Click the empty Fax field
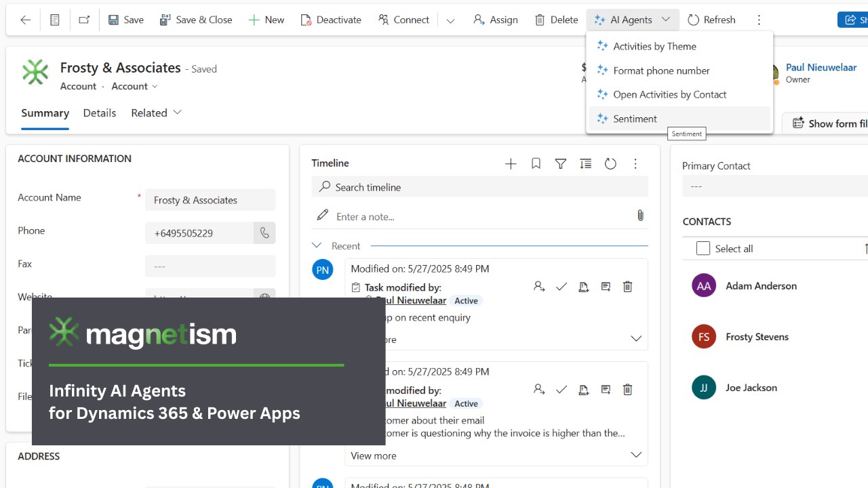Screen dimensions: 868x488 tap(210, 266)
